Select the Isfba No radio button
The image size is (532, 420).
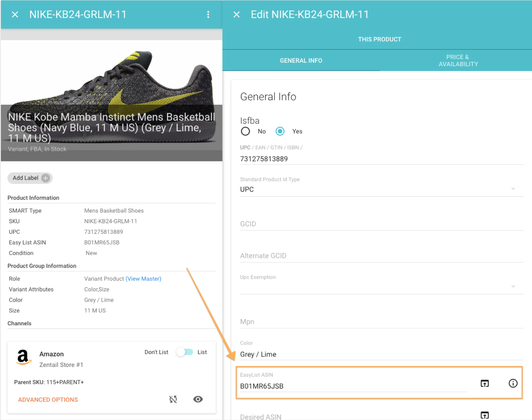[245, 131]
